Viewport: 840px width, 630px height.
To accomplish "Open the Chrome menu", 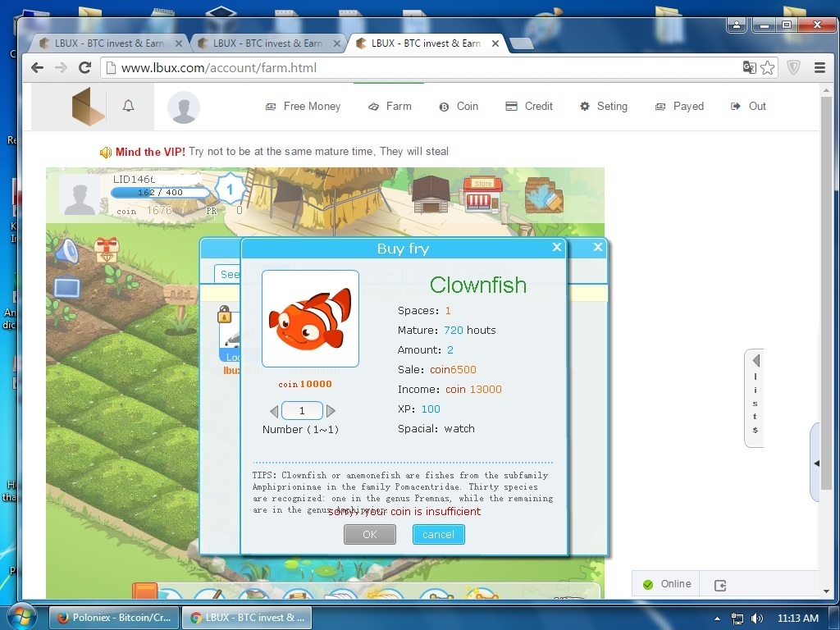I will pos(819,67).
